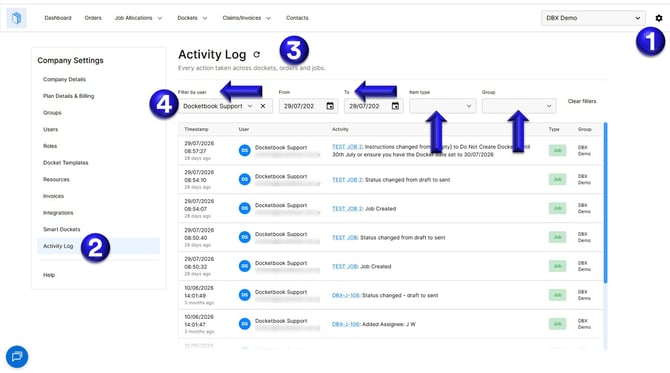The height and width of the screenshot is (373, 670).
Task: Select Activity Log in the sidebar
Action: [99, 246]
